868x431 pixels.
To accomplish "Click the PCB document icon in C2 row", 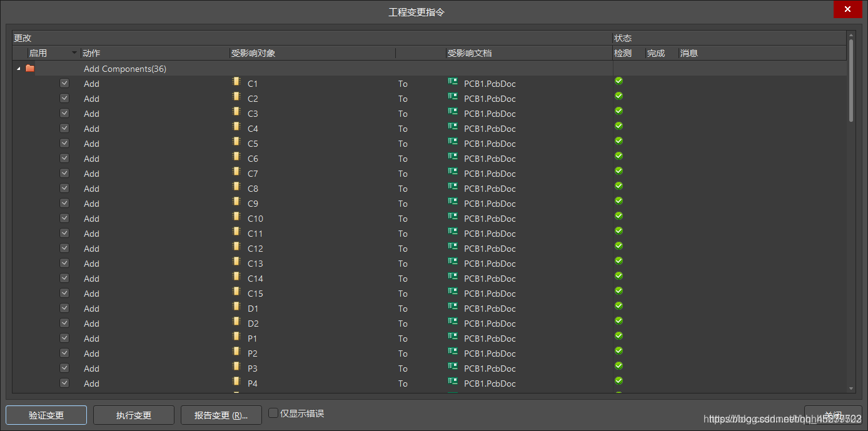I will pos(453,97).
